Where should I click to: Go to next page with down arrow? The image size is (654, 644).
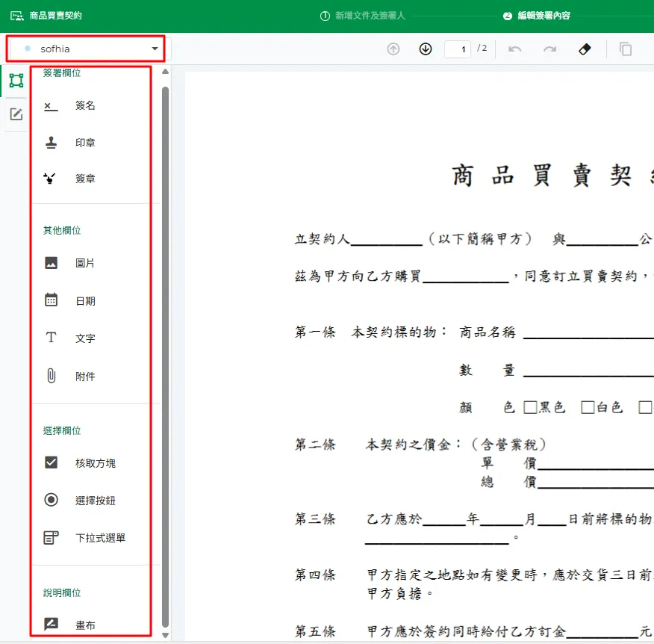[426, 49]
